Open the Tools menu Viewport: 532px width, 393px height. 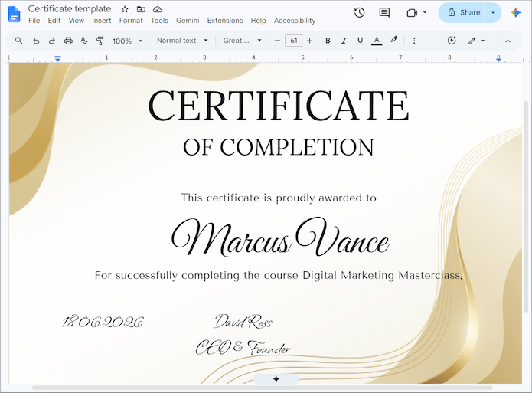(x=159, y=21)
